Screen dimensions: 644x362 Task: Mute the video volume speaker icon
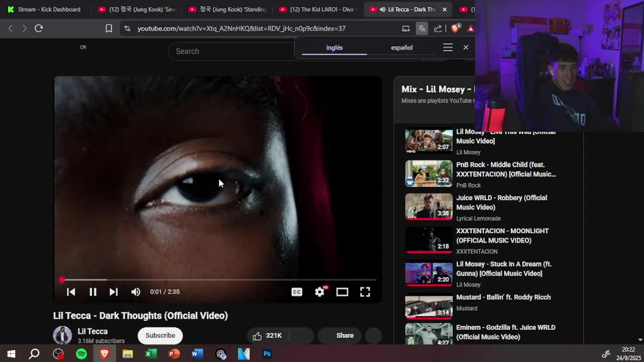[x=136, y=292]
